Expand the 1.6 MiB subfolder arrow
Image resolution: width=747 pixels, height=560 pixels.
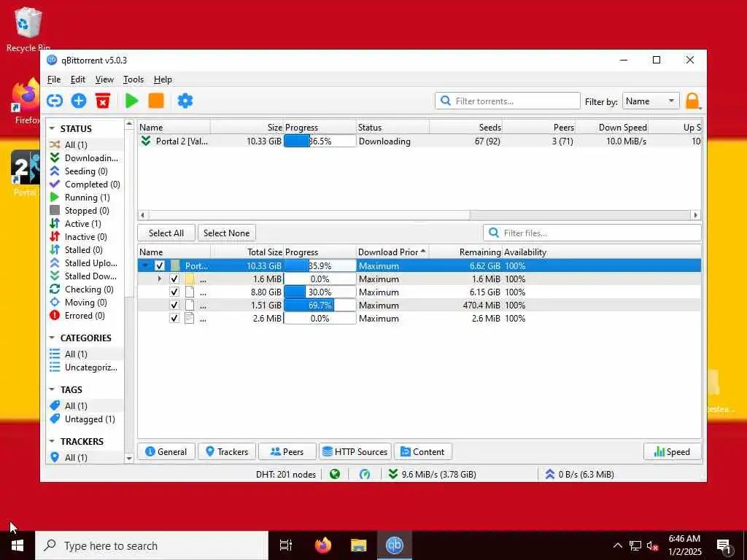(160, 279)
